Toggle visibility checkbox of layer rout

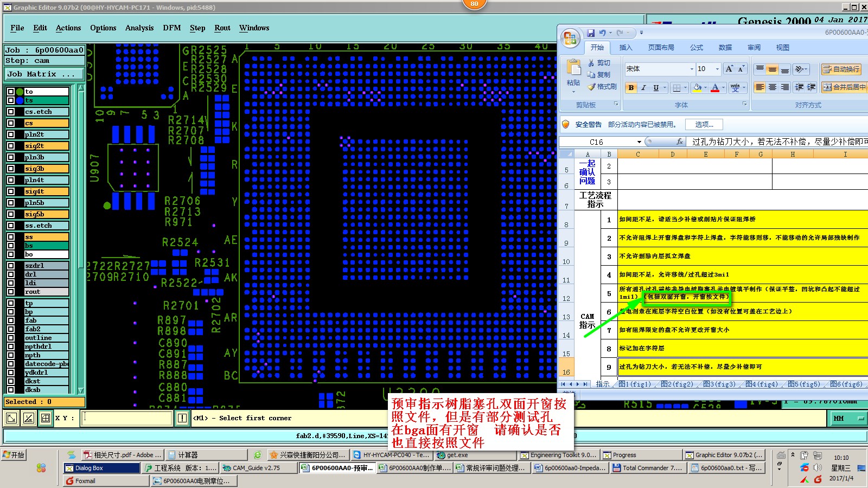pos(11,292)
